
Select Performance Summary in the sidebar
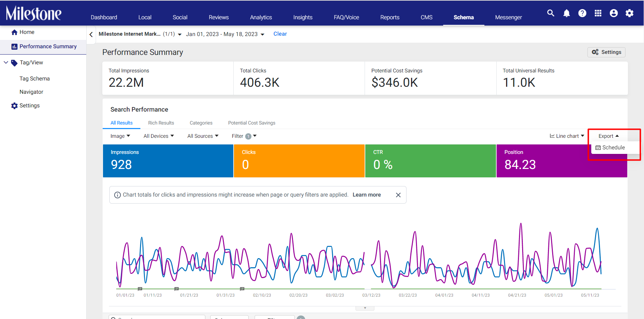point(43,47)
